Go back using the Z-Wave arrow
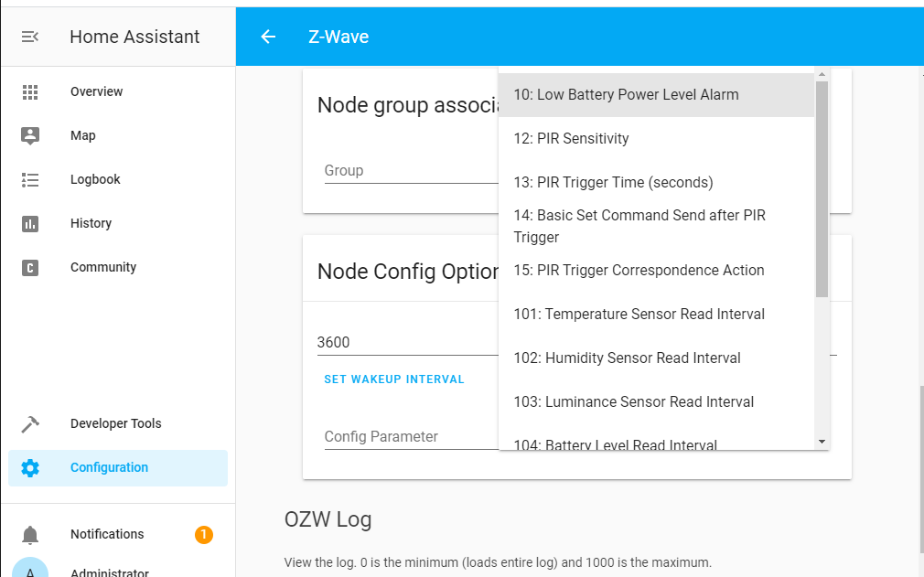 268,37
